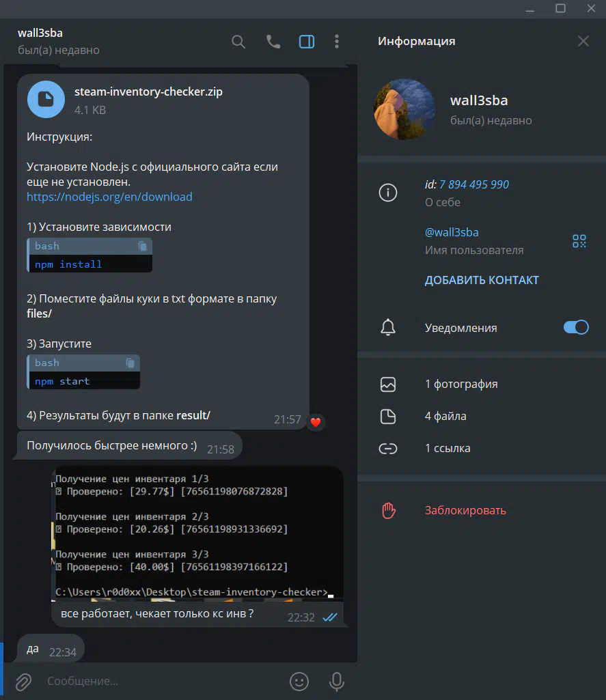Open the console screenshot image
This screenshot has height=700, width=606.
197,533
